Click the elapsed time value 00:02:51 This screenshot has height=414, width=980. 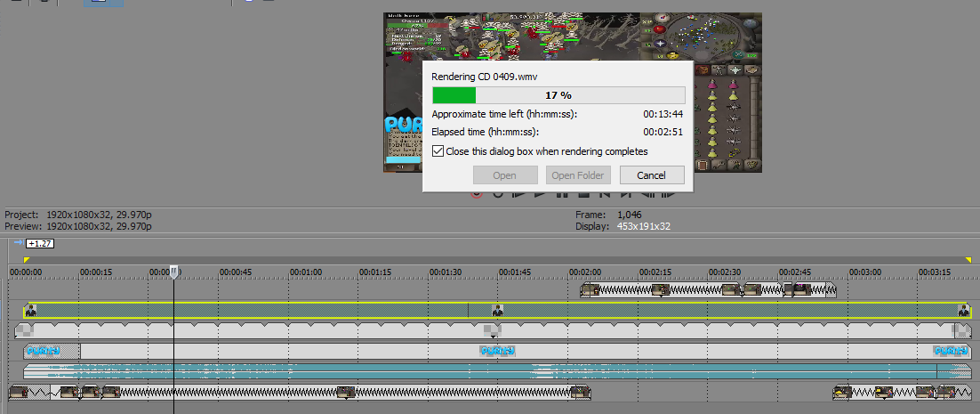pyautogui.click(x=663, y=133)
